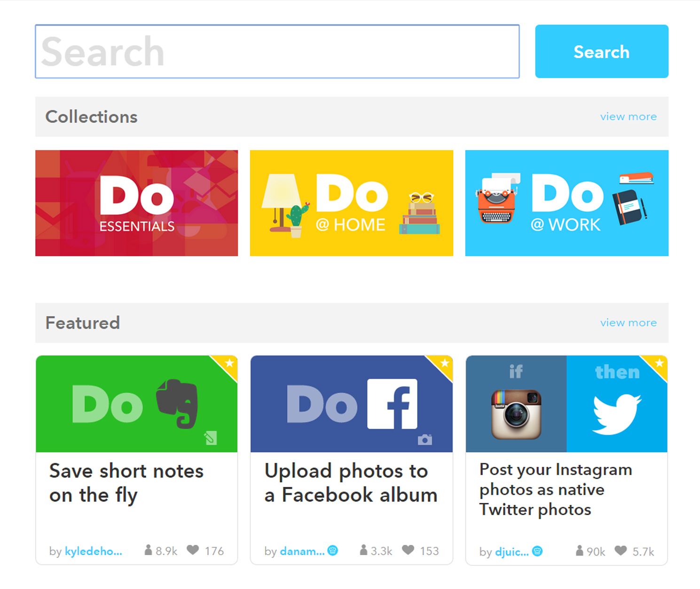The width and height of the screenshot is (700, 589).
Task: Click the 'if' label above Instagram
Action: point(516,371)
